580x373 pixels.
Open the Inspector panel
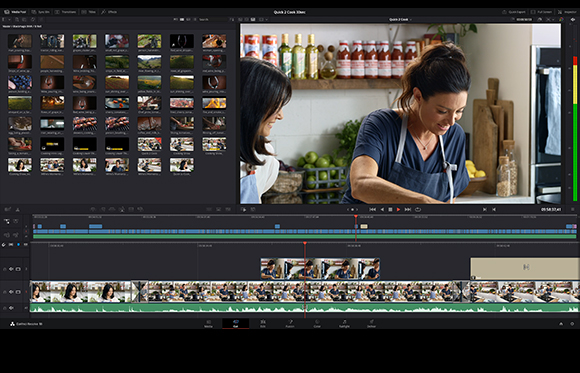coord(567,12)
